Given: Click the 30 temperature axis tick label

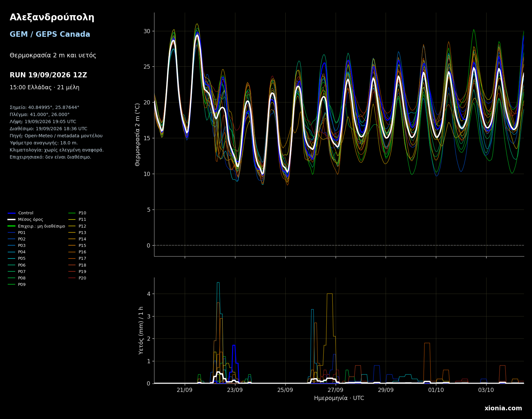Looking at the screenshot, I should pyautogui.click(x=147, y=31).
